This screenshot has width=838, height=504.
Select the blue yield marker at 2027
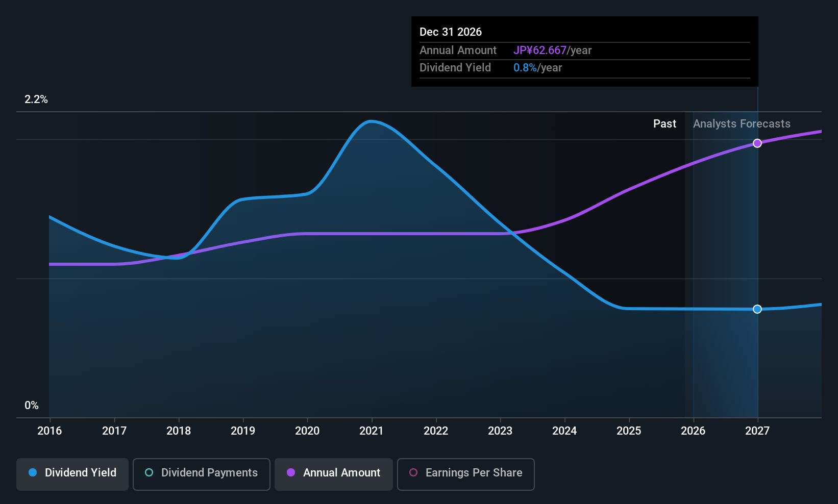(x=757, y=309)
